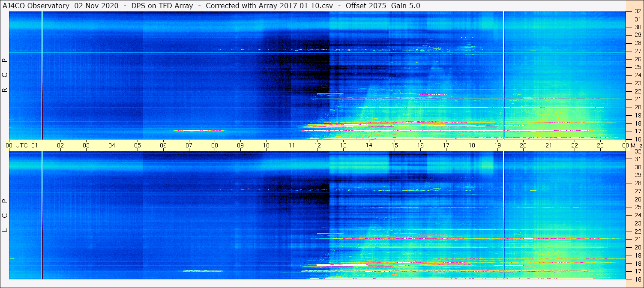Click the 32 MHz label on the RCP frequency scale

(637, 12)
